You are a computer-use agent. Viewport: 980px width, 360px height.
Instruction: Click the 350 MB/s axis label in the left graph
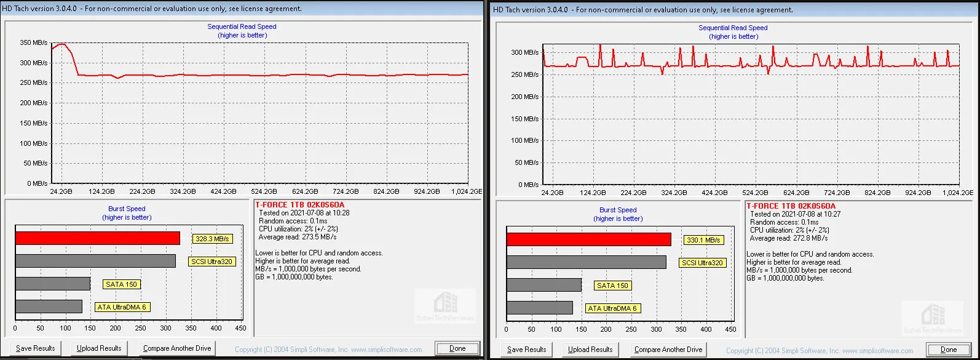click(x=34, y=43)
